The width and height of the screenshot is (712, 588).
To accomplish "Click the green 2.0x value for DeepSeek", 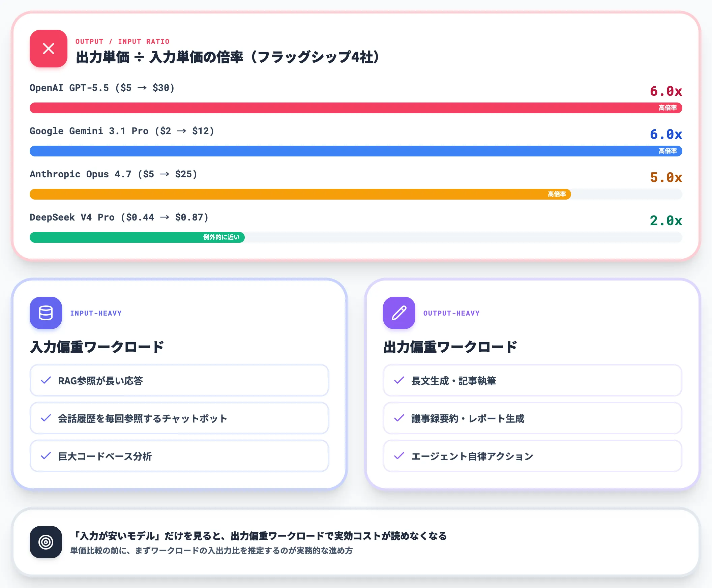I will pos(666,220).
